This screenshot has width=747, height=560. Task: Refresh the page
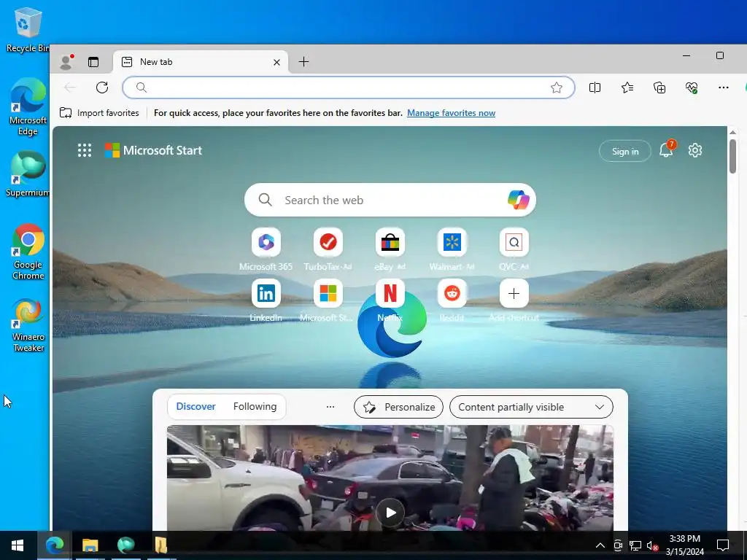click(102, 87)
